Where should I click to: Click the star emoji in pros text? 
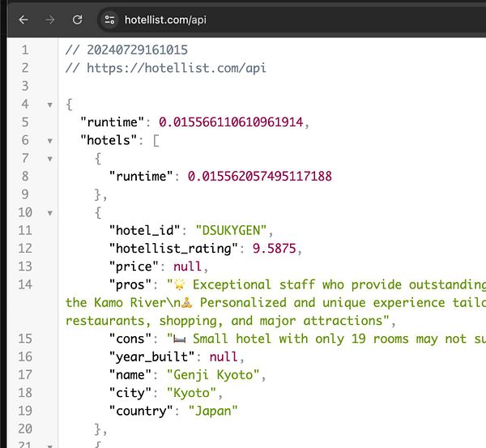181,284
